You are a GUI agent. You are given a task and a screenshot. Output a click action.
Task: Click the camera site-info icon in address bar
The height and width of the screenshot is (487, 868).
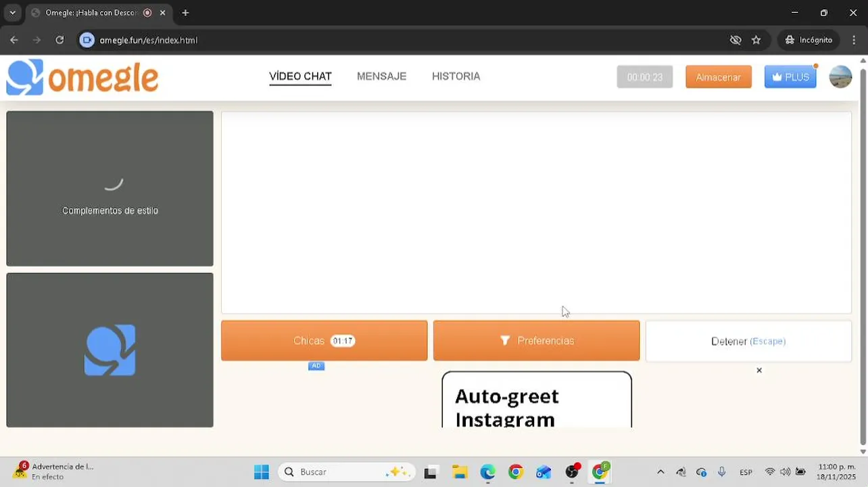pos(87,40)
